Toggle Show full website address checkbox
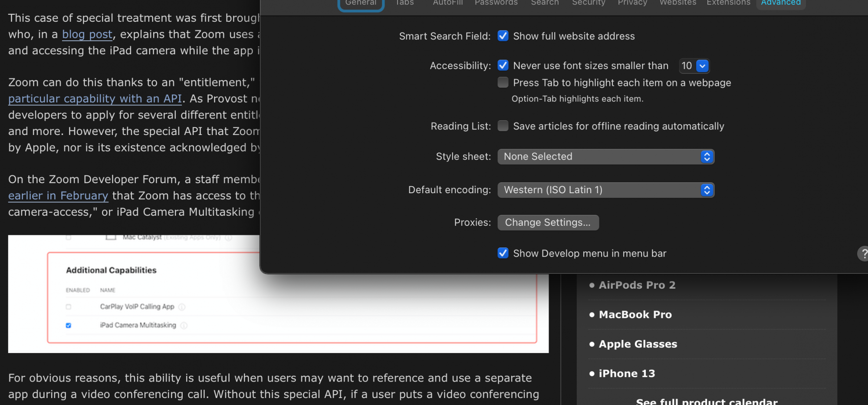The image size is (868, 405). pyautogui.click(x=503, y=36)
